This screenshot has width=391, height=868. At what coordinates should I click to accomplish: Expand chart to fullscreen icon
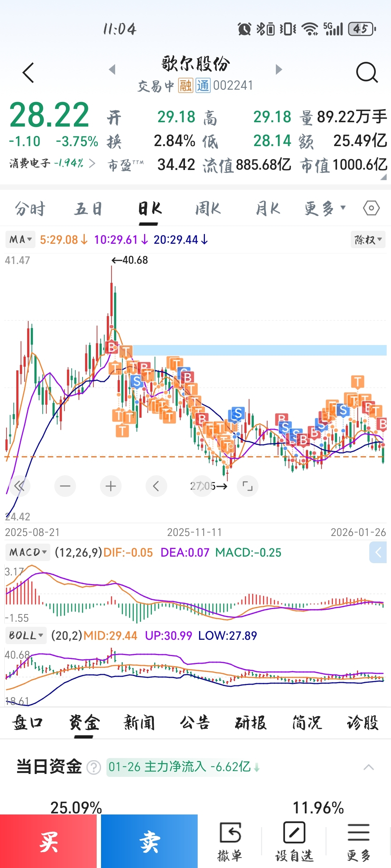[x=248, y=486]
